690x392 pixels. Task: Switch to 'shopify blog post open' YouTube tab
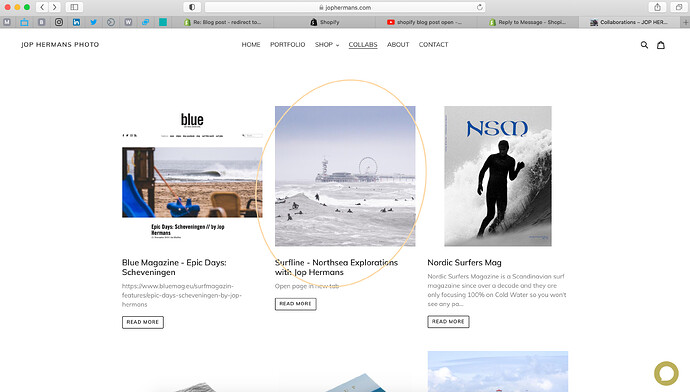426,22
